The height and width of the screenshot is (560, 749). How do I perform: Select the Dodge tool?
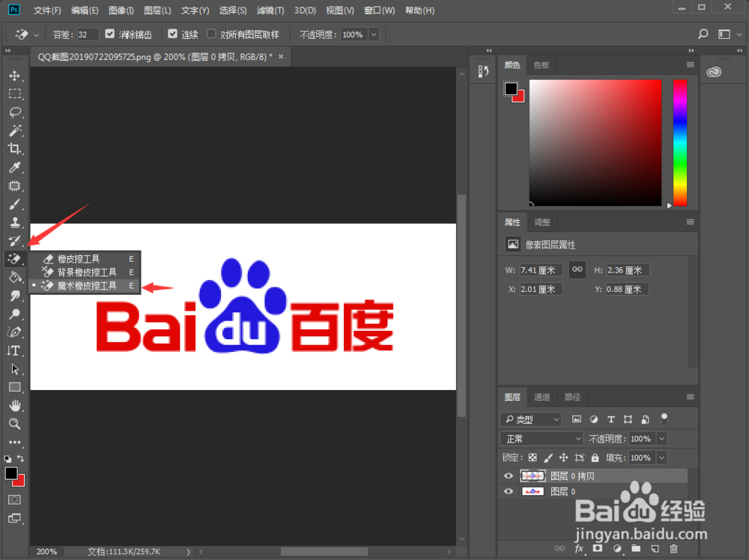15,314
